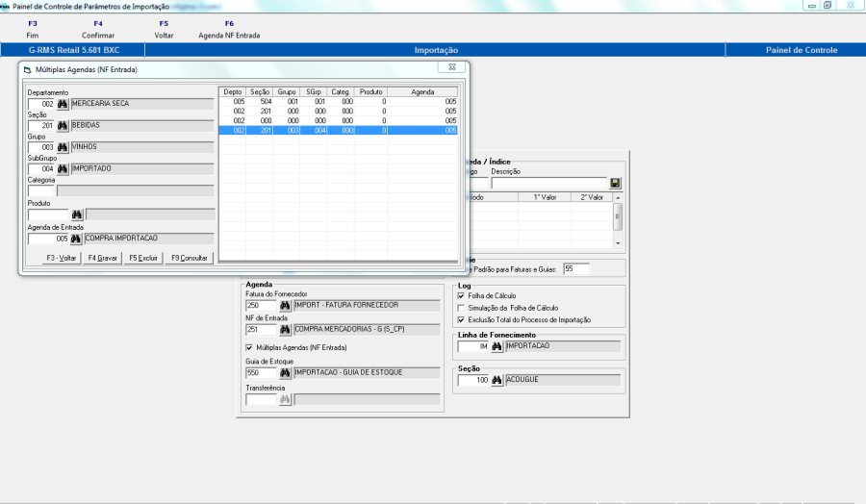Image resolution: width=866 pixels, height=504 pixels.
Task: Click F3 Fim toolbar command
Action: [x=33, y=29]
